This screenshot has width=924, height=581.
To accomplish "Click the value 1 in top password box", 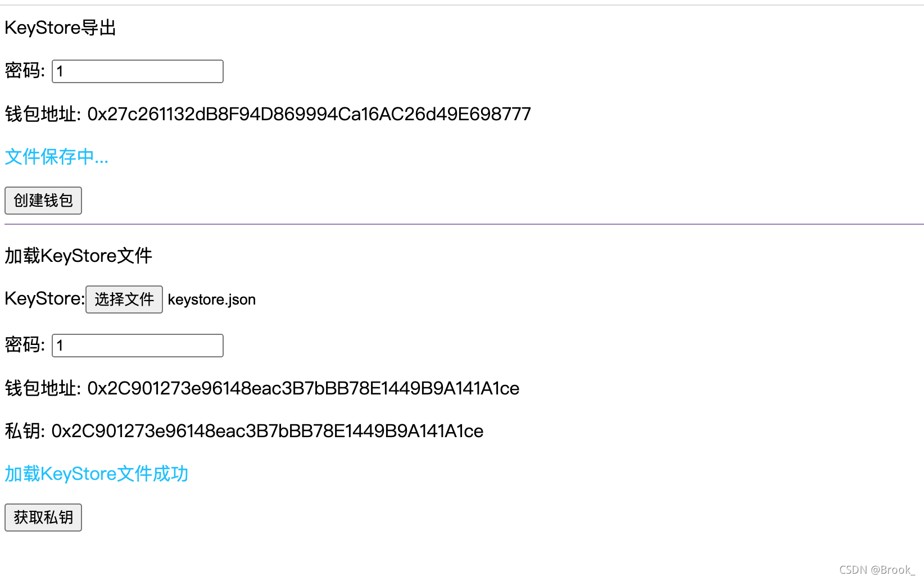I will 61,71.
